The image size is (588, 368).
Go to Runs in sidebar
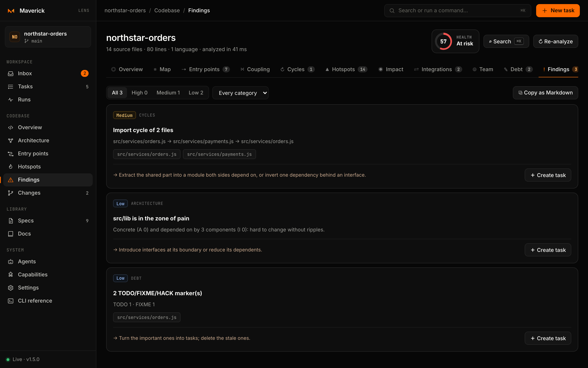[48, 100]
